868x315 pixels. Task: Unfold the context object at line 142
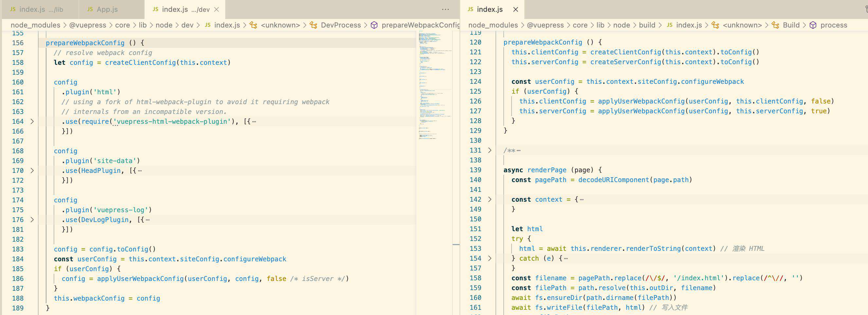pos(490,199)
